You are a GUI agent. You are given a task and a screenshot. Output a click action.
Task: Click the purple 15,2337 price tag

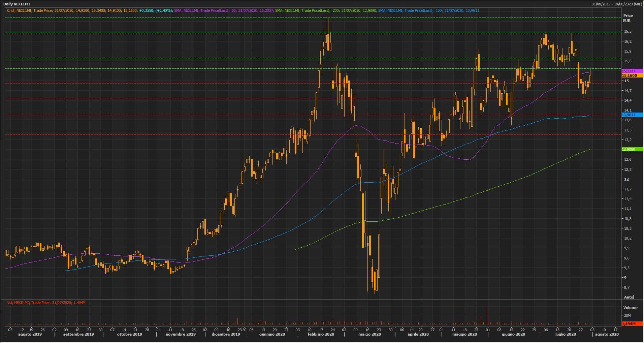632,71
